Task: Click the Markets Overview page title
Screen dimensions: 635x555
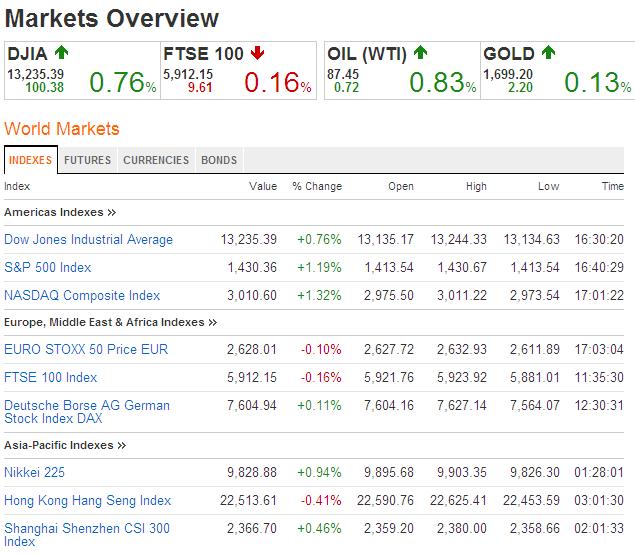Action: (112, 19)
